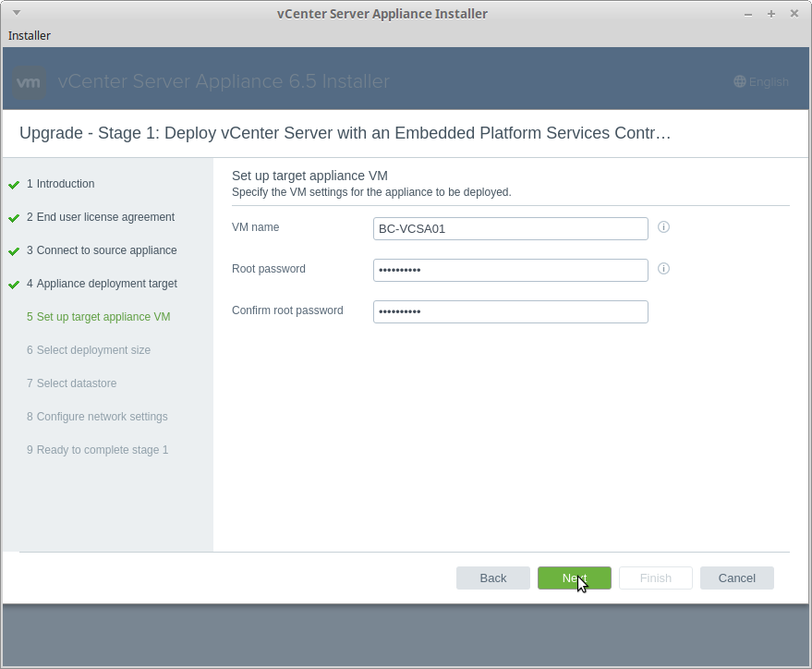Minimize the installer window
The width and height of the screenshot is (812, 669).
point(747,14)
